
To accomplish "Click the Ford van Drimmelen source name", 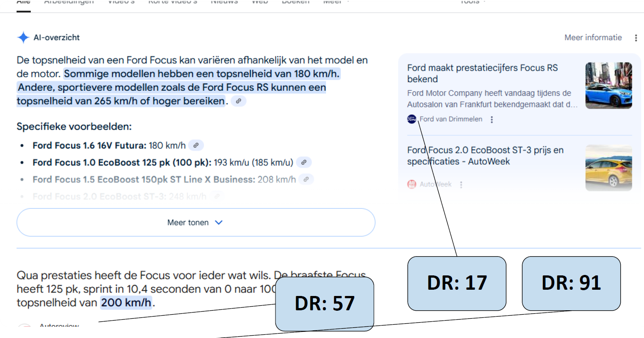I will point(451,119).
